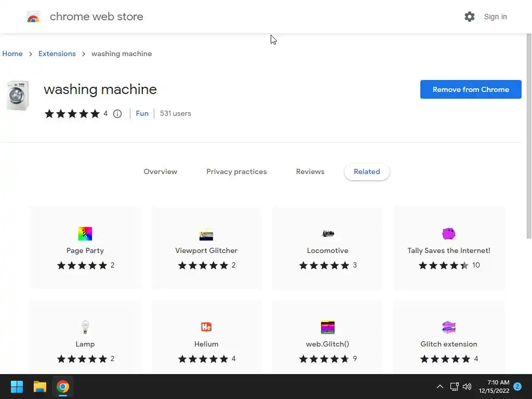The width and height of the screenshot is (532, 399).
Task: Open the pink Tally monster icon
Action: [449, 233]
